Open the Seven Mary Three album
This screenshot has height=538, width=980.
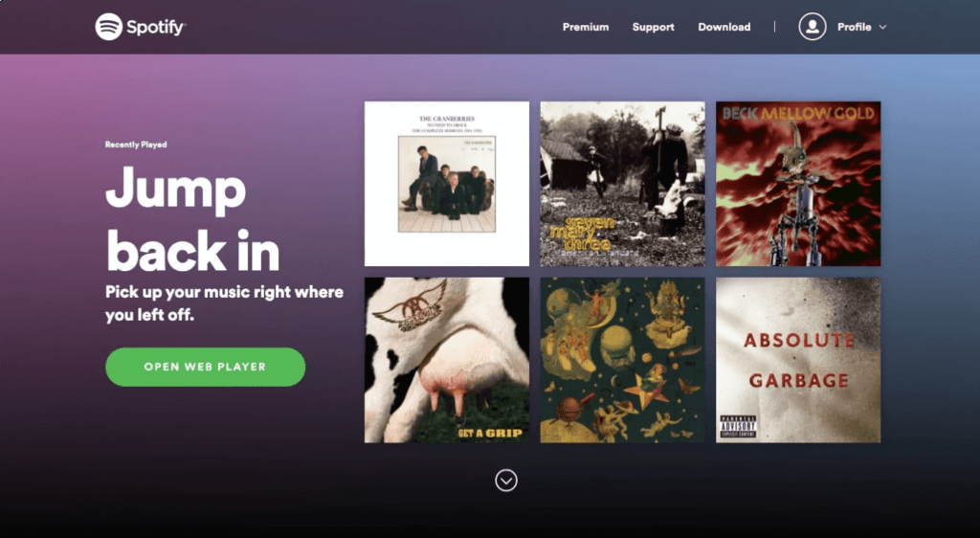tap(622, 184)
